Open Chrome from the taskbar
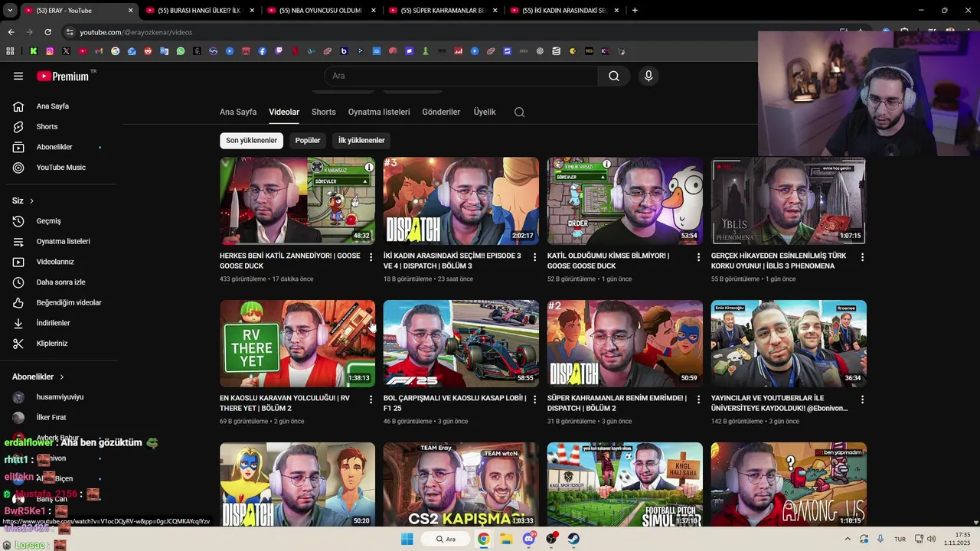980x551 pixels. [x=484, y=539]
